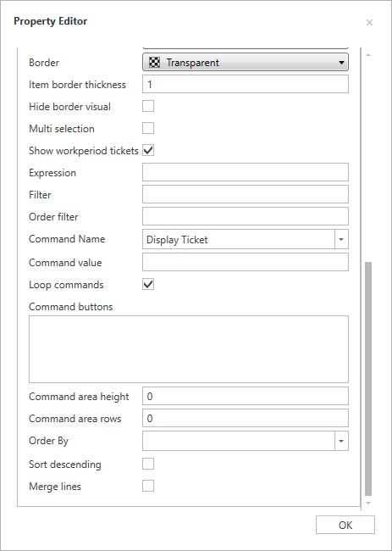The image size is (392, 551).
Task: Disable the Loop commands checkbox
Action: [x=148, y=284]
